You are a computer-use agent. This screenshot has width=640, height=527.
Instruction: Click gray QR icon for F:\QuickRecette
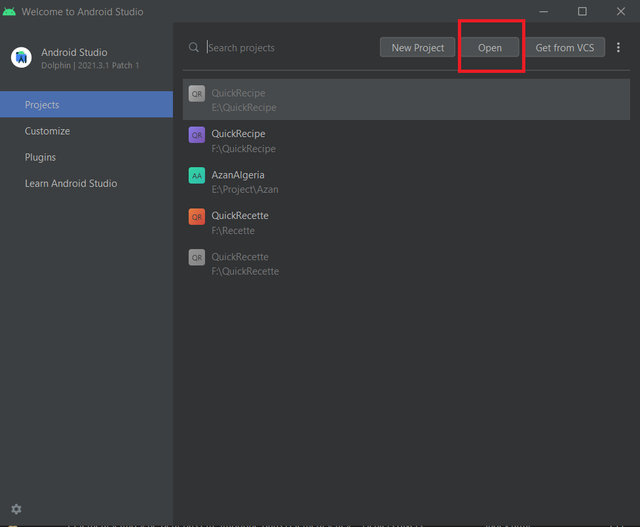coord(197,258)
